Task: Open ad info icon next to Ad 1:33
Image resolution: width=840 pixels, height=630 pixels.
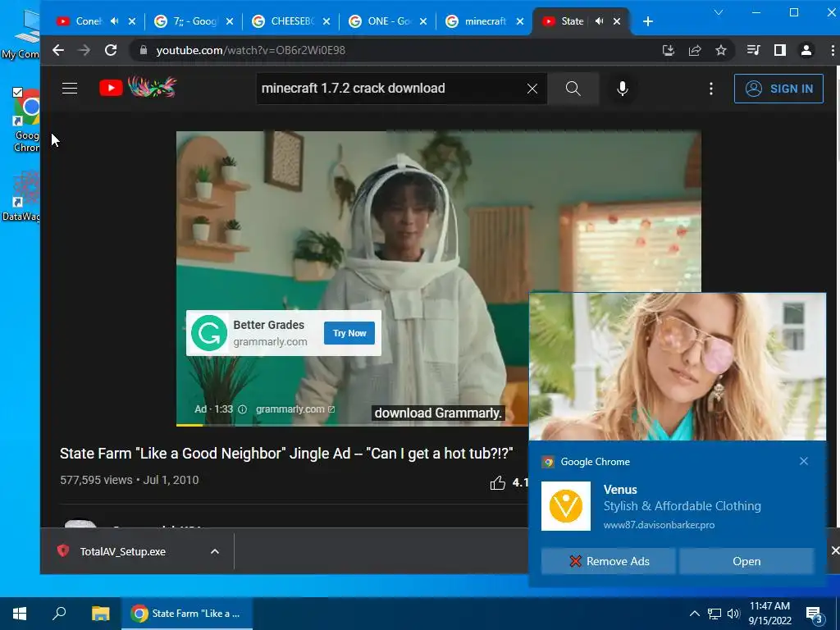Action: point(243,409)
